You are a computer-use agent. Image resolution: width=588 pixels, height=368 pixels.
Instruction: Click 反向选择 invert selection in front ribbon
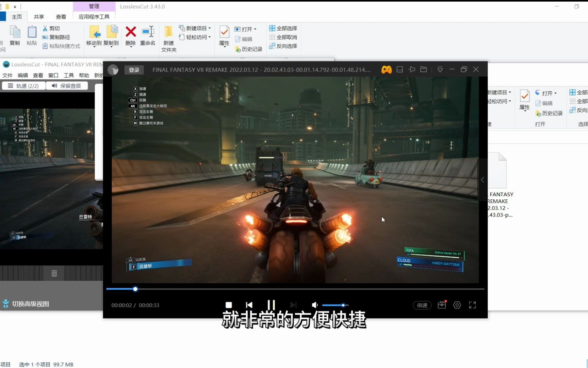[283, 46]
